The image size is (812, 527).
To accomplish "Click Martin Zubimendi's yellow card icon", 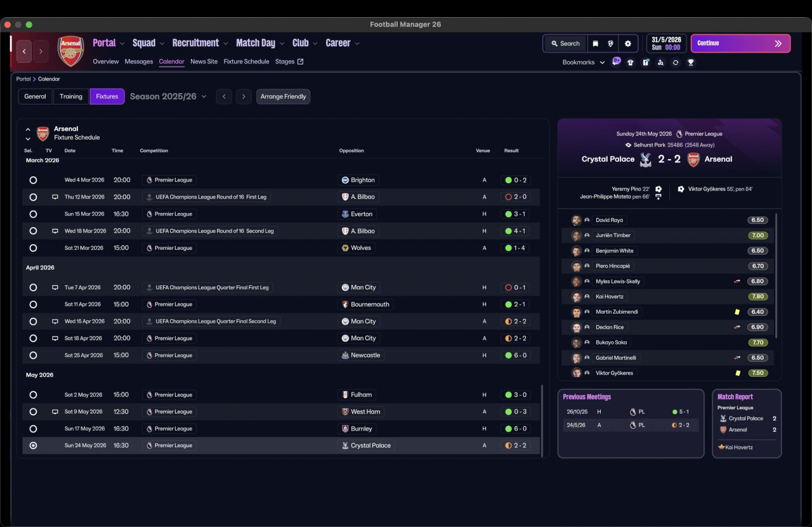I will click(x=737, y=312).
